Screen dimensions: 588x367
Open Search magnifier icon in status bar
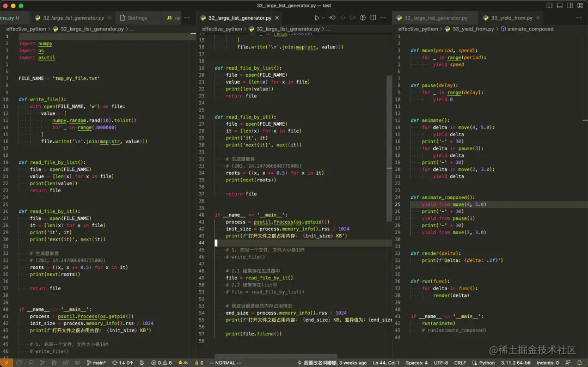pyautogui.click(x=30, y=363)
